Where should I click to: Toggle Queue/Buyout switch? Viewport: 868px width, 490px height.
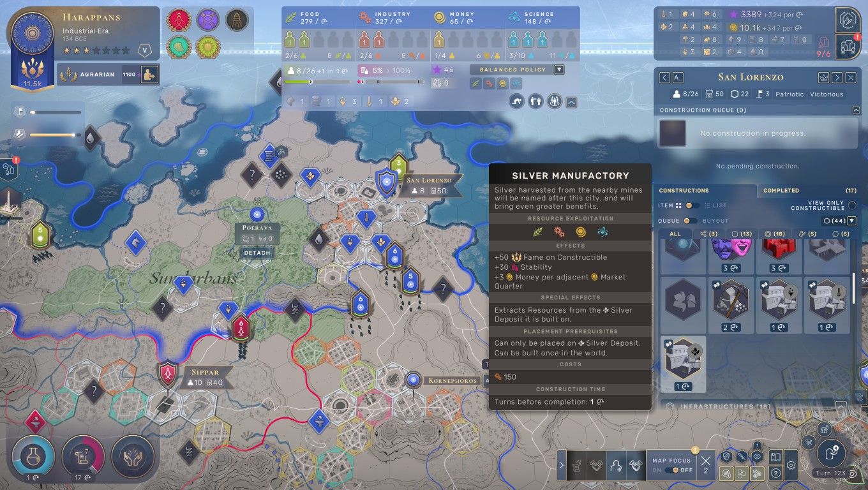pos(690,221)
